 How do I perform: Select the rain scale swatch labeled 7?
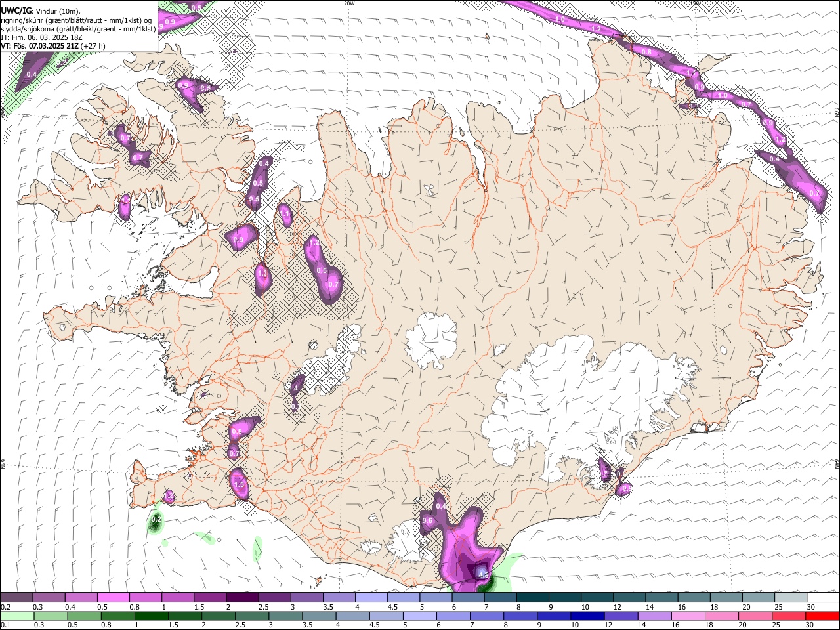tap(486, 616)
